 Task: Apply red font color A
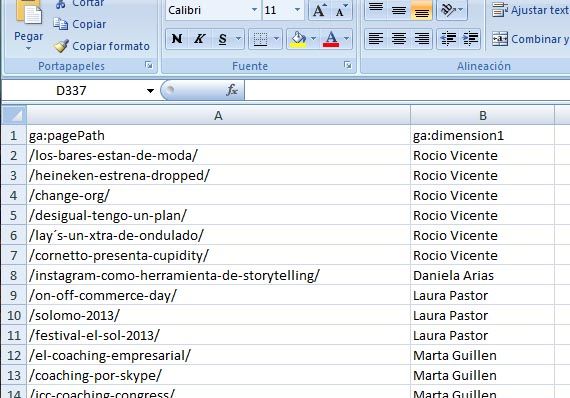pos(331,39)
